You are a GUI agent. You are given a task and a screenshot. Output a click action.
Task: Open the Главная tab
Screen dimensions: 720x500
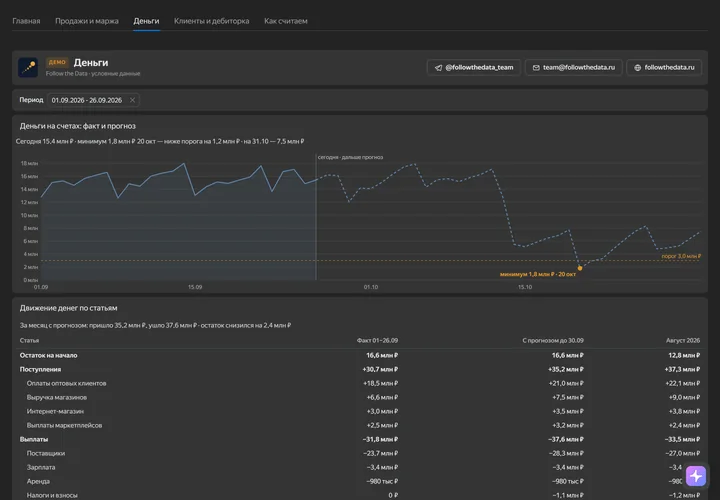[x=26, y=21]
